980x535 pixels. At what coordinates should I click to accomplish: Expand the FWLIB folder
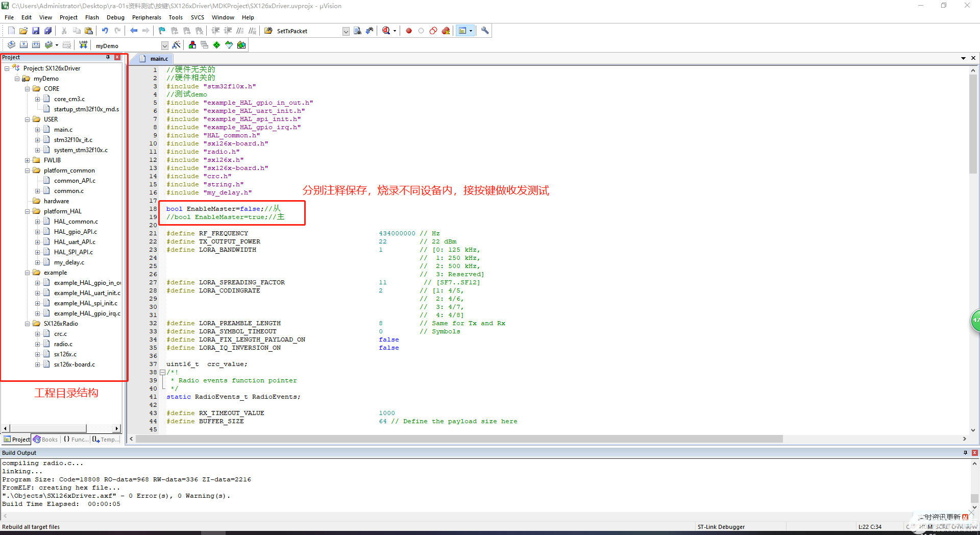28,160
